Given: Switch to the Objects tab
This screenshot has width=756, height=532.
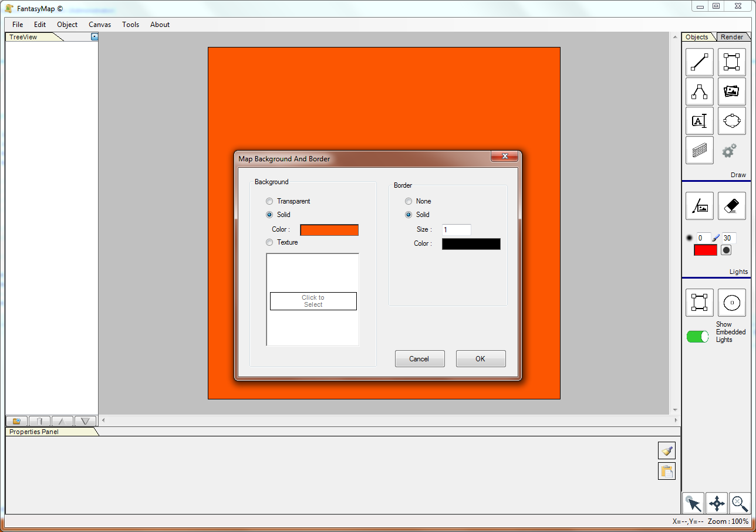Looking at the screenshot, I should [697, 37].
